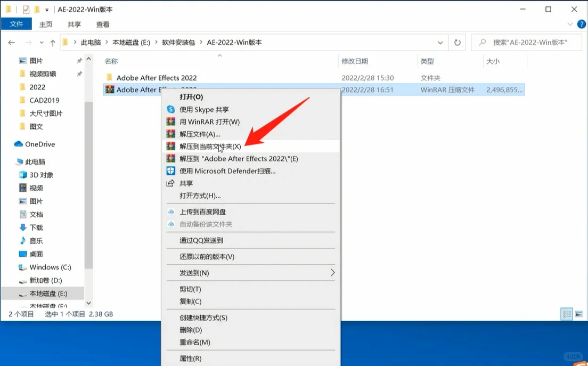This screenshot has width=588, height=366.
Task: Click the WinRAR icon next to 解压文件
Action: (171, 134)
